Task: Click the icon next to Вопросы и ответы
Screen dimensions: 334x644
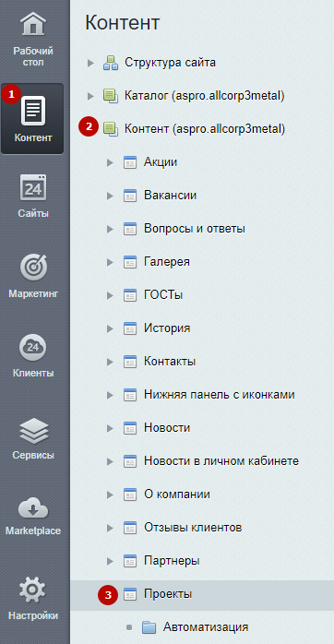Action: [x=130, y=229]
